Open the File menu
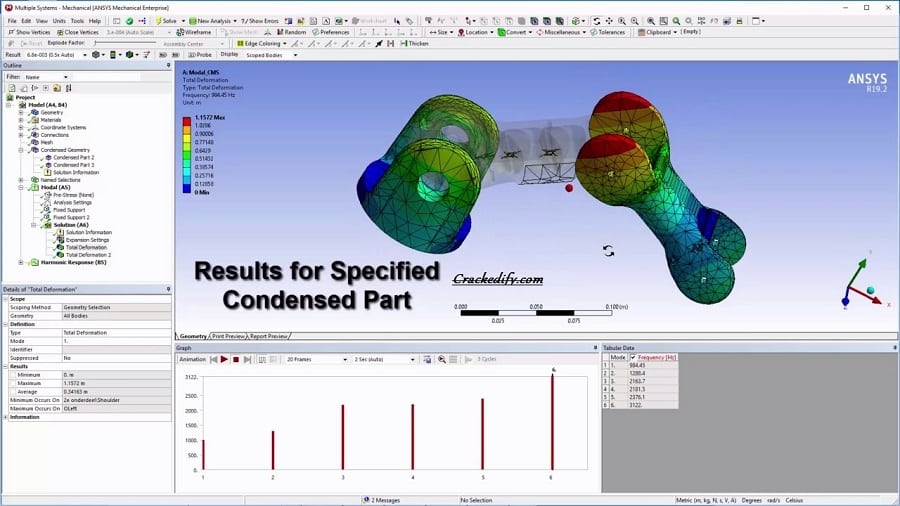Image resolution: width=900 pixels, height=506 pixels. [x=11, y=21]
